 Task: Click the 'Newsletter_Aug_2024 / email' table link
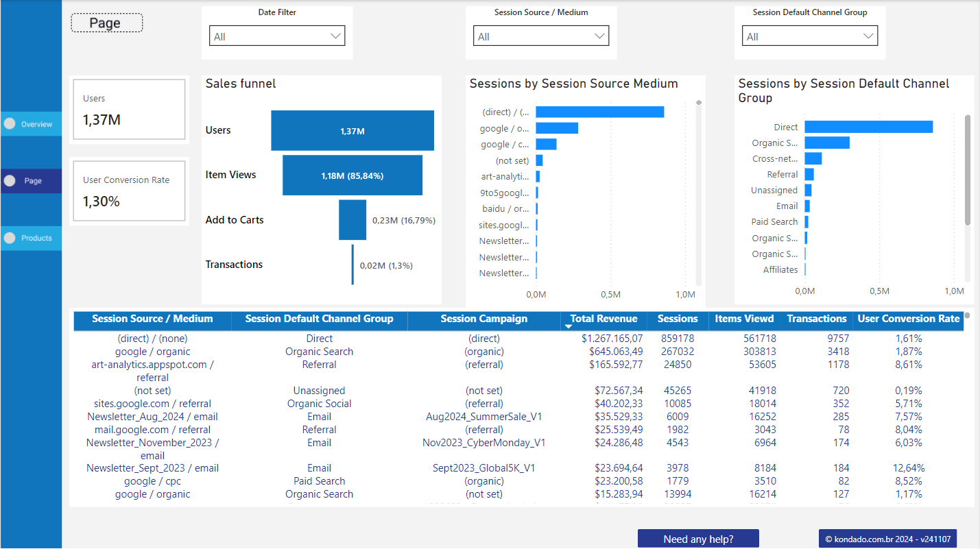point(152,416)
